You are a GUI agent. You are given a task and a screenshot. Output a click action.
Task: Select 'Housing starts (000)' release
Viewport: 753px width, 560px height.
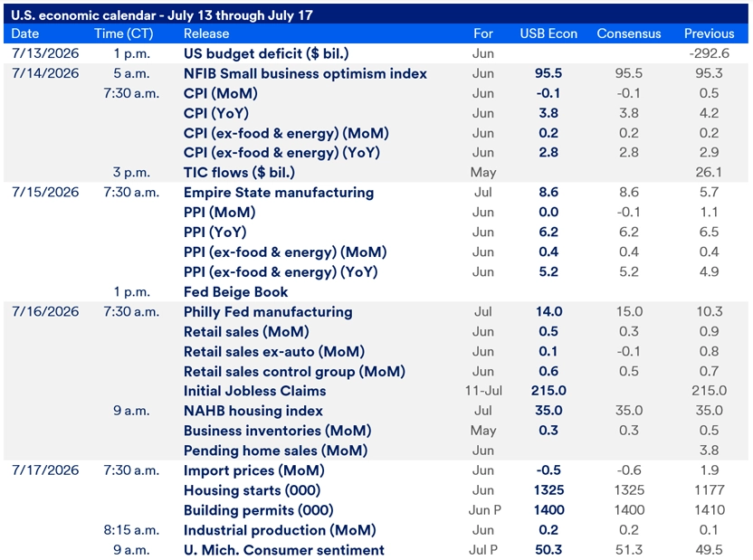253,490
